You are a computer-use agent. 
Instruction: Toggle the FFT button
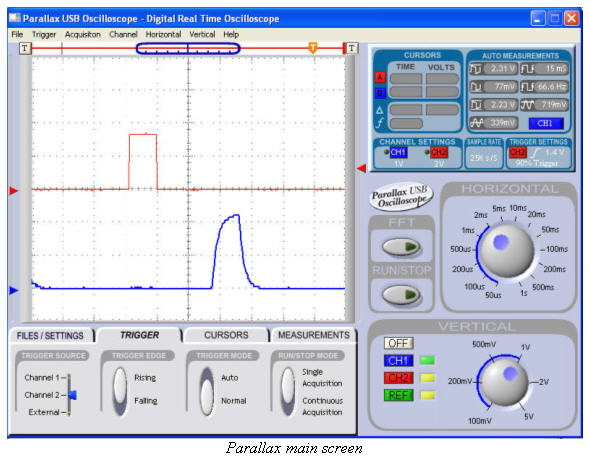401,247
